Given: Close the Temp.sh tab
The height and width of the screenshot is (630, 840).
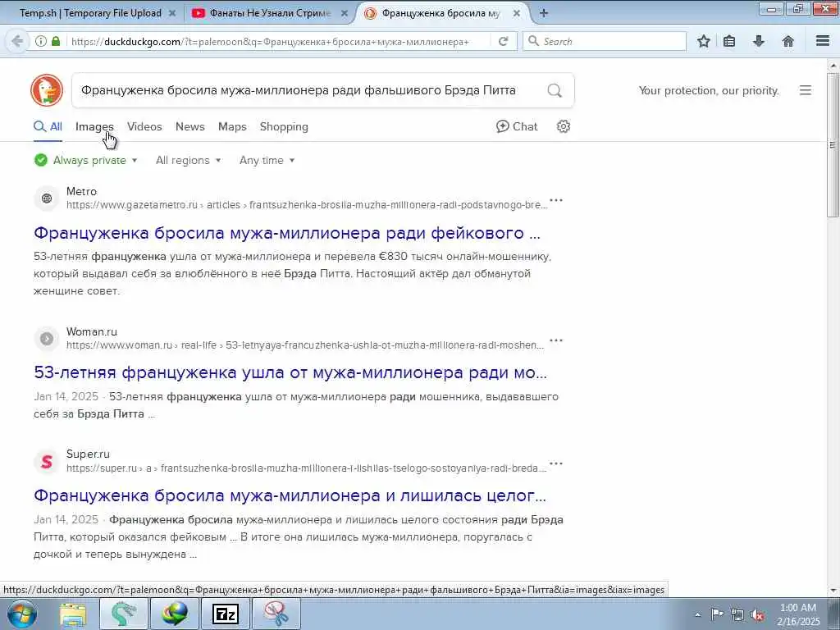Looking at the screenshot, I should coord(172,13).
